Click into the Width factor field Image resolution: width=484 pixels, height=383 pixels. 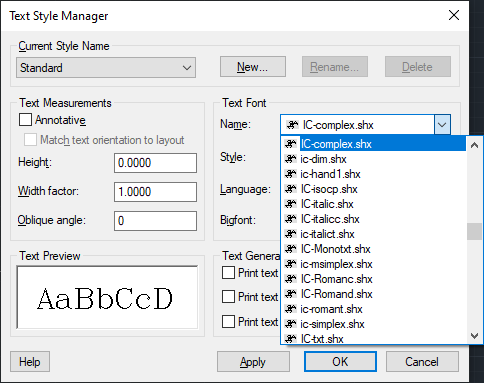[x=155, y=192]
